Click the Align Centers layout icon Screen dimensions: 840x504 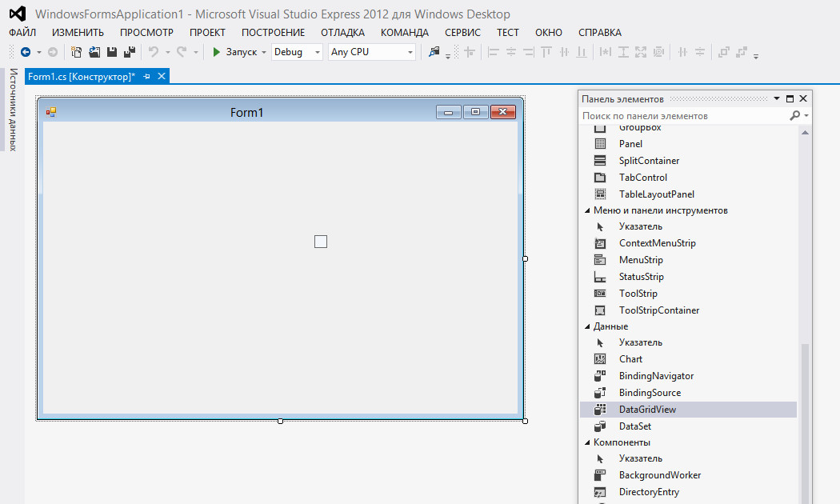tap(511, 52)
